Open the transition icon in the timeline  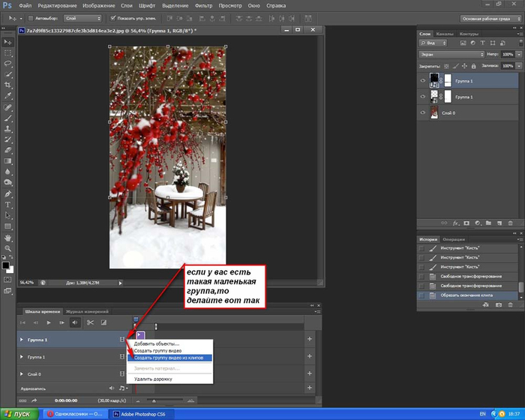103,322
